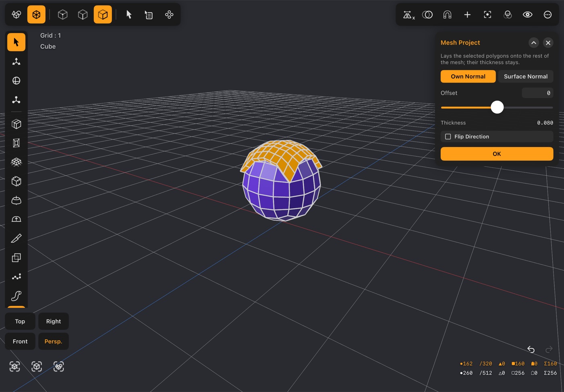
Task: Choose the Surface Normal option
Action: tap(526, 77)
